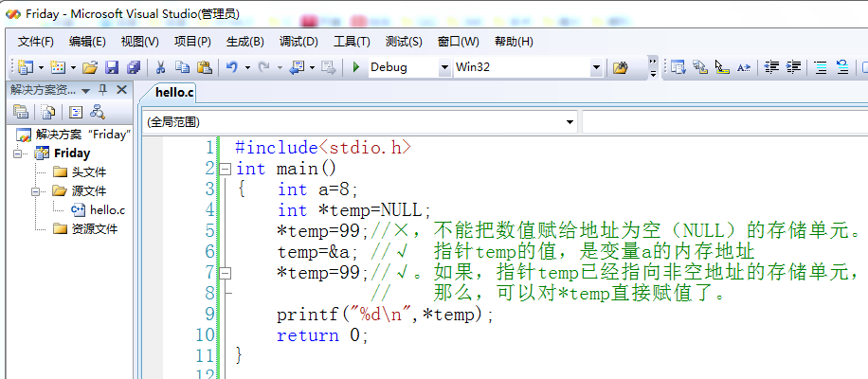Open the 工具(T) menu
The height and width of the screenshot is (379, 868).
tap(353, 42)
